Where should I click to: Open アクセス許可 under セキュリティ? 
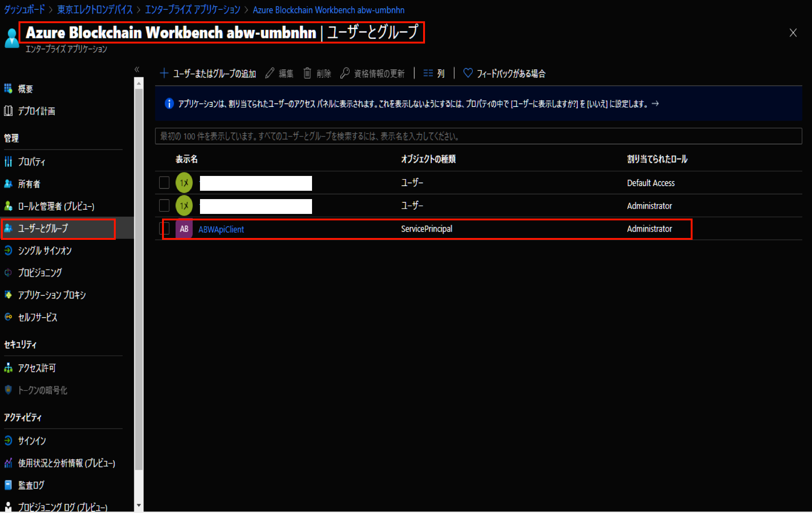pos(37,368)
